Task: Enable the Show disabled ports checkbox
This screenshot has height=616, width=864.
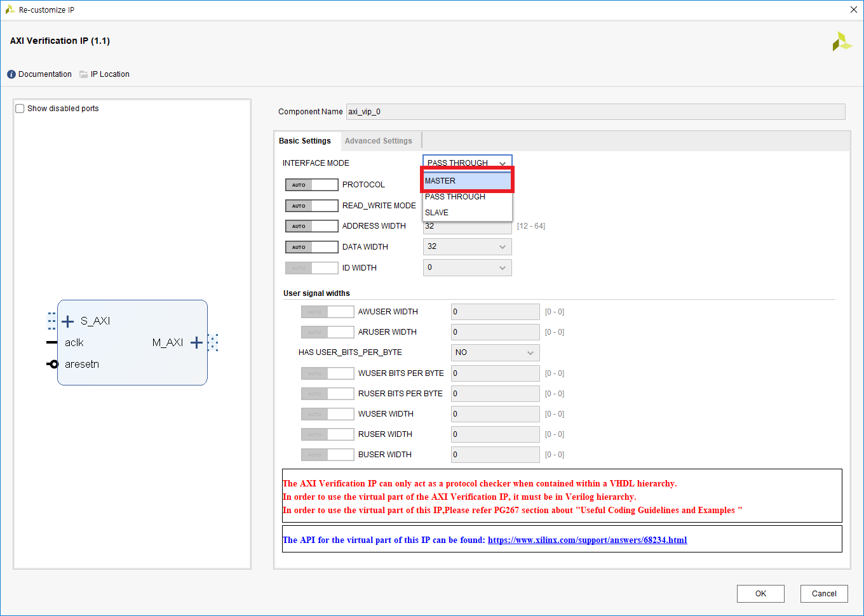Action: pos(20,108)
